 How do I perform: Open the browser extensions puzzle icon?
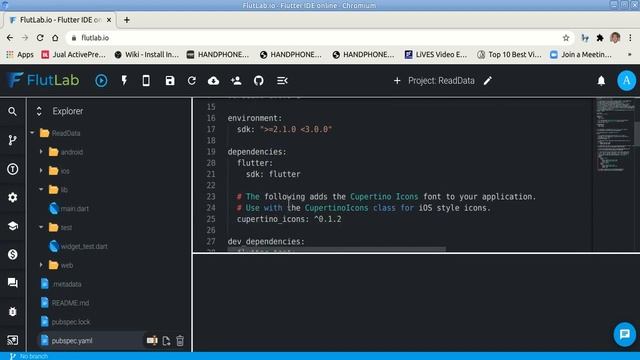click(600, 38)
